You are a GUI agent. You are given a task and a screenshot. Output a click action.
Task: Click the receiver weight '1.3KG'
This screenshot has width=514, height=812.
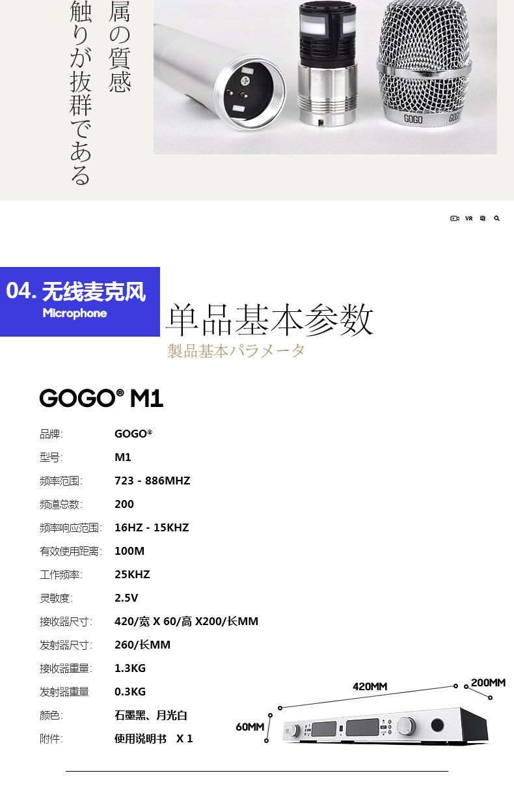(130, 668)
